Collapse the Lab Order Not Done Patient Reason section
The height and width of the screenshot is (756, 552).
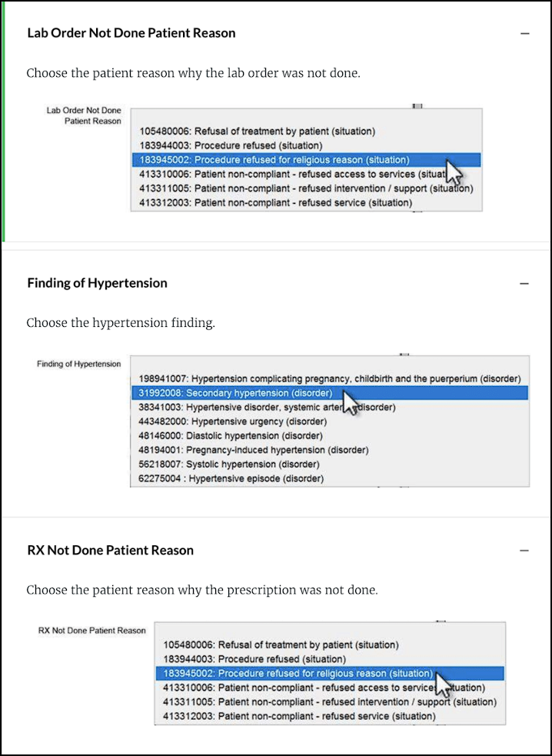coord(524,34)
